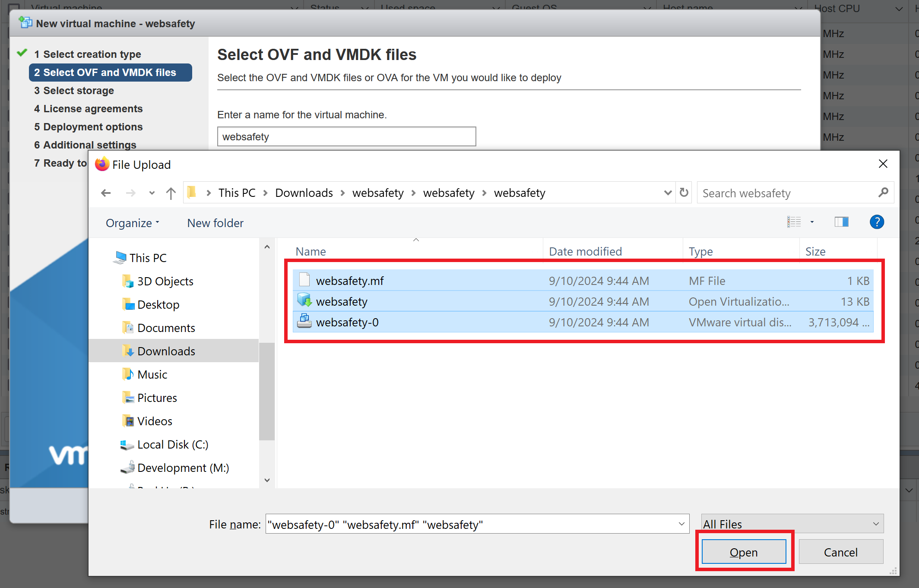Viewport: 919px width, 588px height.
Task: Open the All Files type filter
Action: (x=792, y=524)
